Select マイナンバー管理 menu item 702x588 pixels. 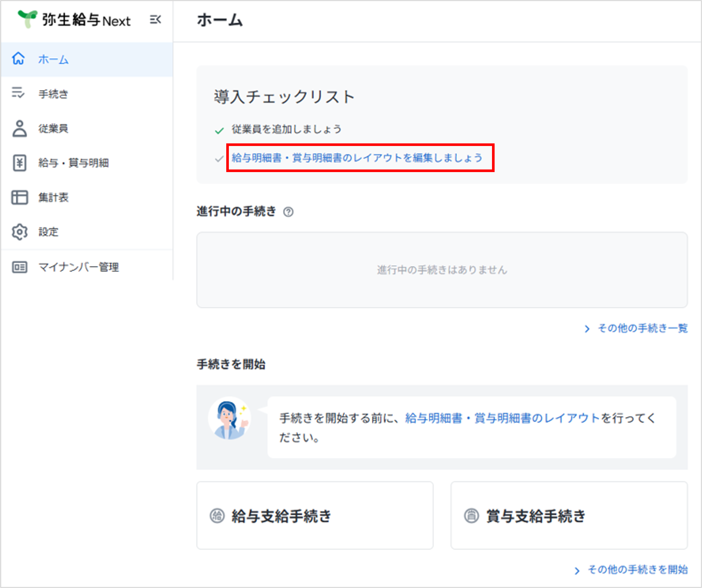click(x=79, y=267)
